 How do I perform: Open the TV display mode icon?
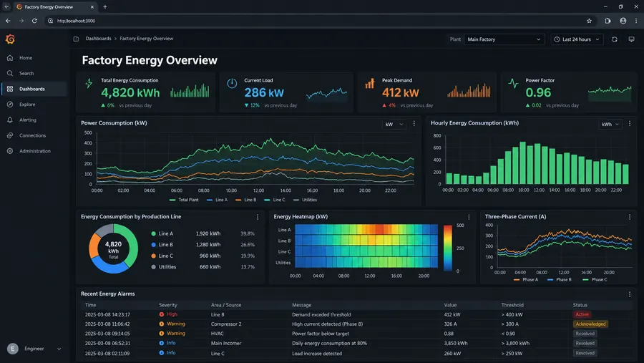pos(631,39)
